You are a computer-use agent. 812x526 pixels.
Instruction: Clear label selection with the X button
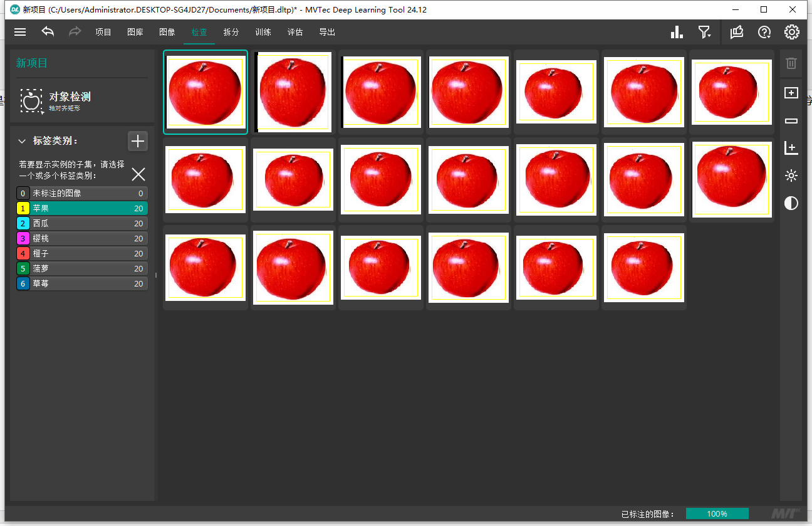[138, 174]
